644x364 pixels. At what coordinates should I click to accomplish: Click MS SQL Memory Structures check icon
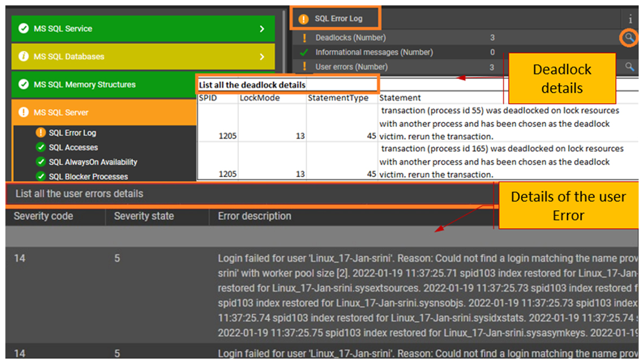pyautogui.click(x=24, y=85)
